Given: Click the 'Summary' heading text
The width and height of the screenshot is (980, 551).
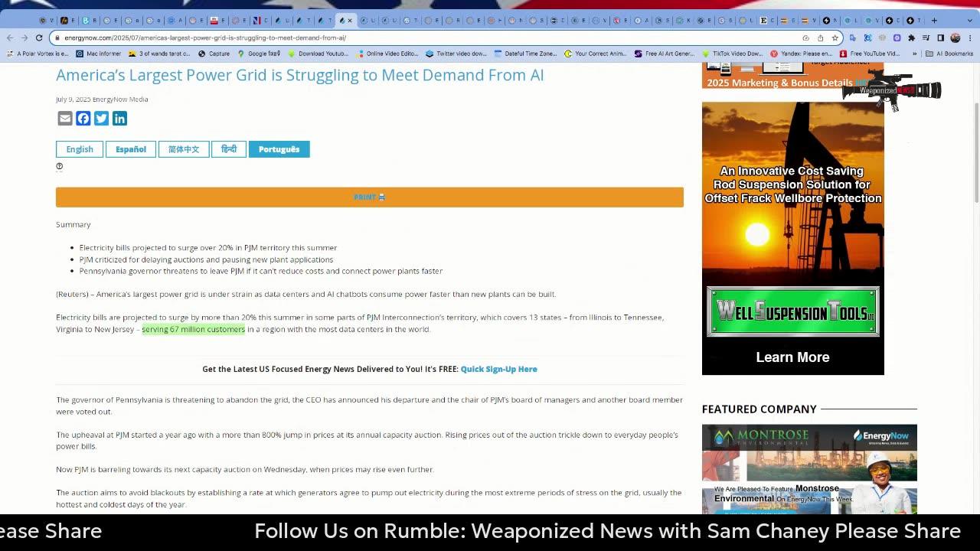Looking at the screenshot, I should click(73, 224).
